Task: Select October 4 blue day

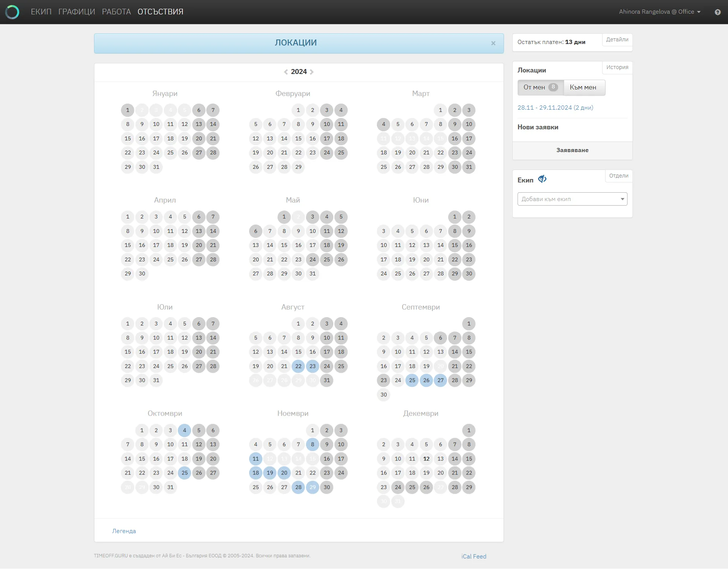Action: [x=185, y=431]
